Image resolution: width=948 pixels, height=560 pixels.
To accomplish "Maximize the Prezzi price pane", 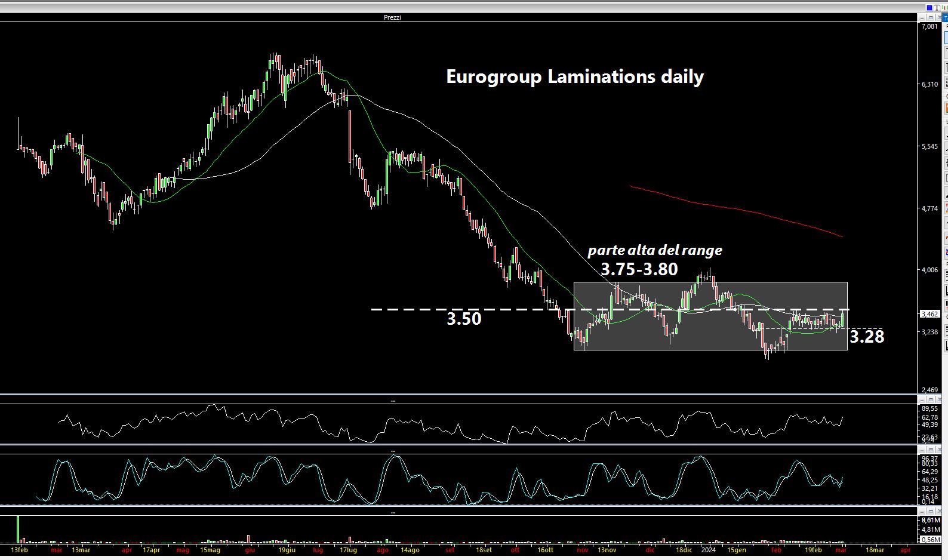I will click(x=931, y=17).
